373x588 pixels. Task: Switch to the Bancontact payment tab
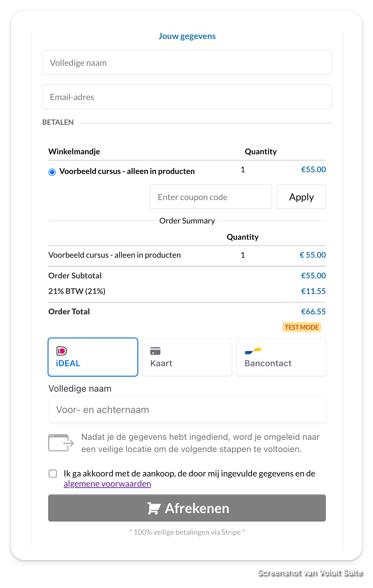point(281,357)
